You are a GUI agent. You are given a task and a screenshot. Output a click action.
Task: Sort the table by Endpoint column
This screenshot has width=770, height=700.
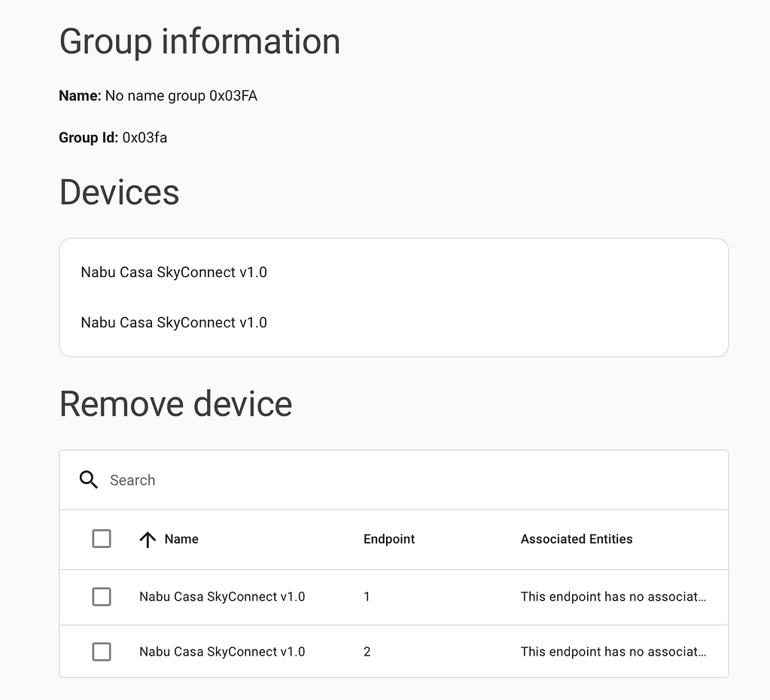pyautogui.click(x=389, y=539)
